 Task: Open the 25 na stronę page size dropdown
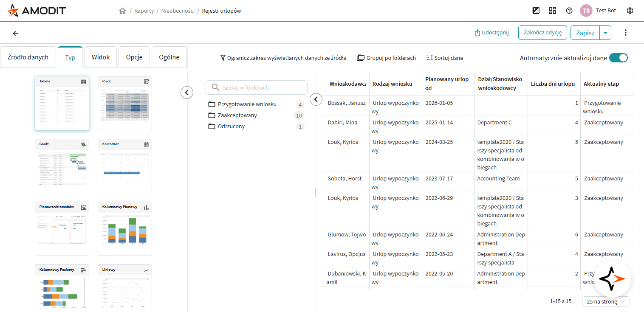point(605,301)
